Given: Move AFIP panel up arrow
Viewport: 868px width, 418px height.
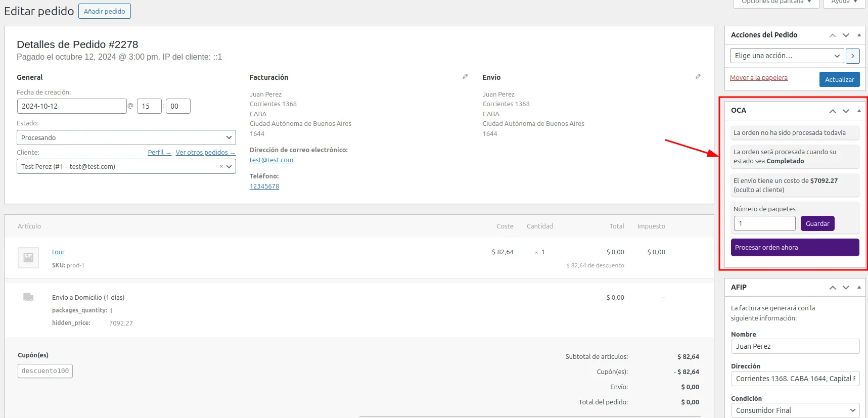Looking at the screenshot, I should pyautogui.click(x=833, y=288).
